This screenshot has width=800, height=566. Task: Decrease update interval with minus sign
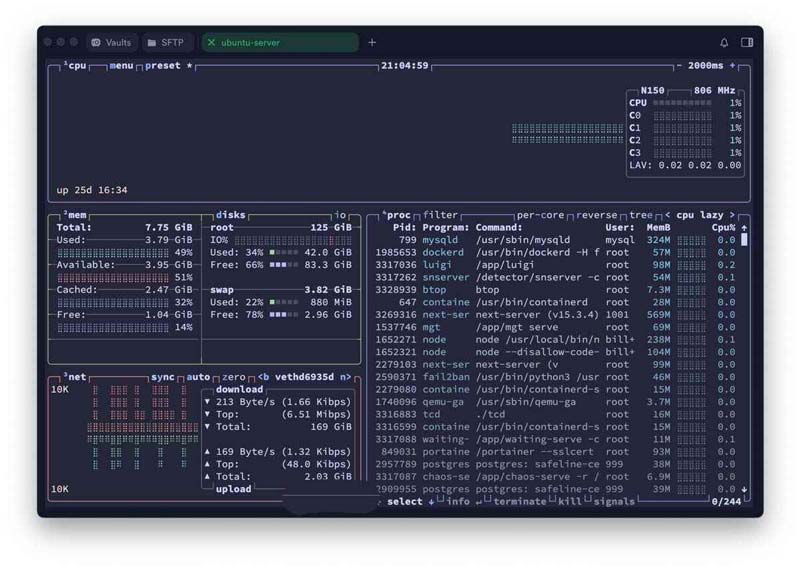coord(678,66)
